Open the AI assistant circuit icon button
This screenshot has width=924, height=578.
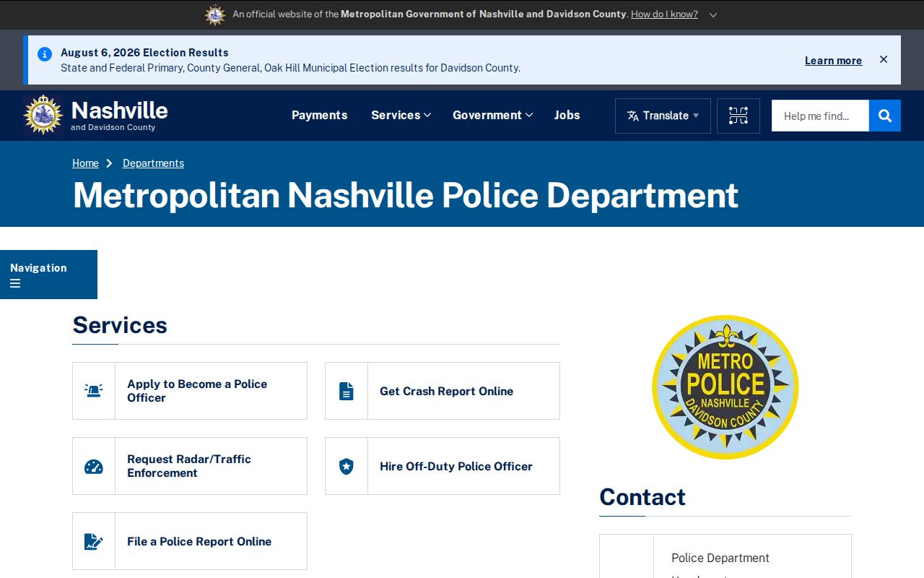(738, 116)
